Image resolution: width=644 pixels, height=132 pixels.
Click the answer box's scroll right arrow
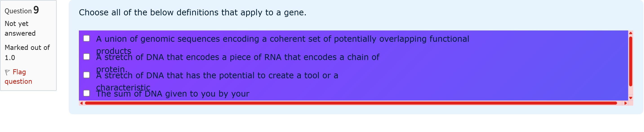pyautogui.click(x=626, y=103)
